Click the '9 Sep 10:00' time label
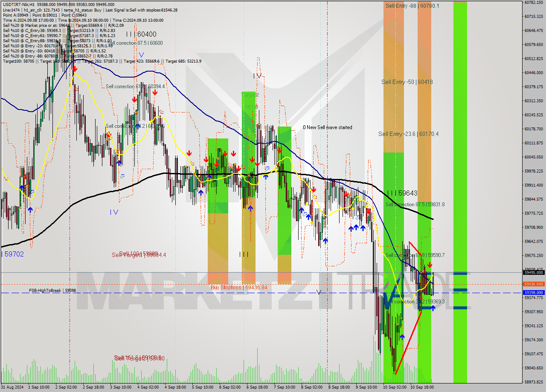 pos(366,387)
